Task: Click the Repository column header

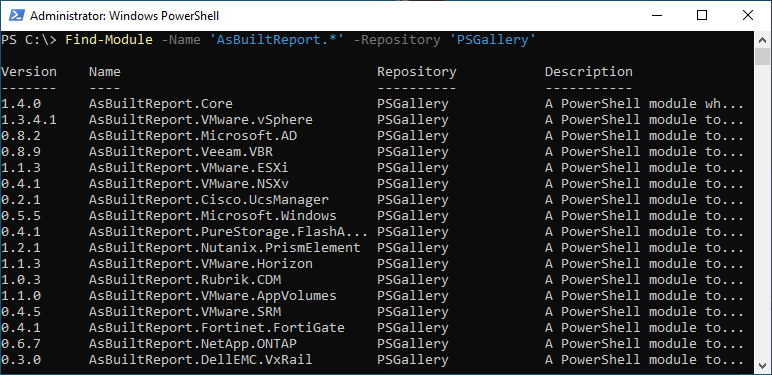Action: click(417, 72)
